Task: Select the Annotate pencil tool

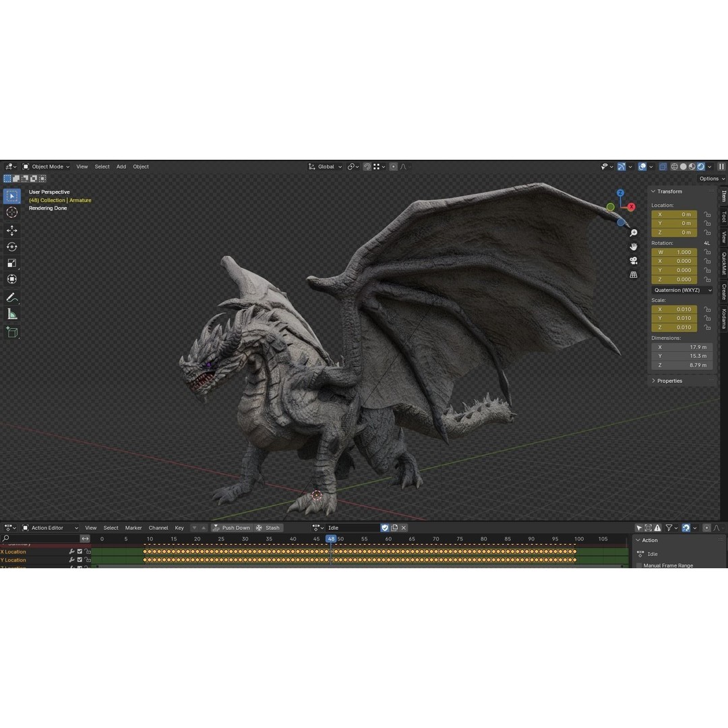Action: 12,298
